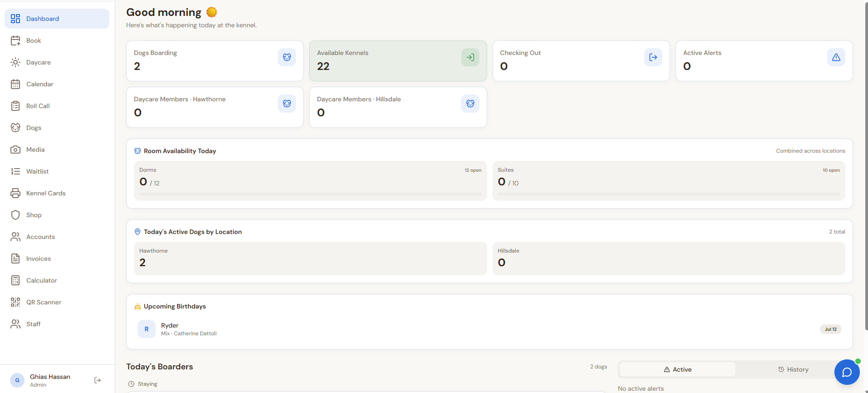Open the Active Alerts stat card
The height and width of the screenshot is (393, 868).
(x=764, y=61)
